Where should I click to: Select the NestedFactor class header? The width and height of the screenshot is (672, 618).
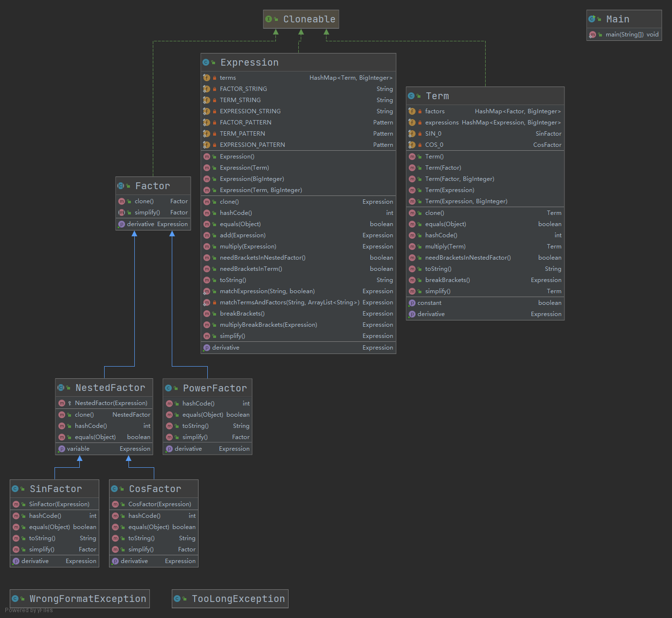[104, 388]
